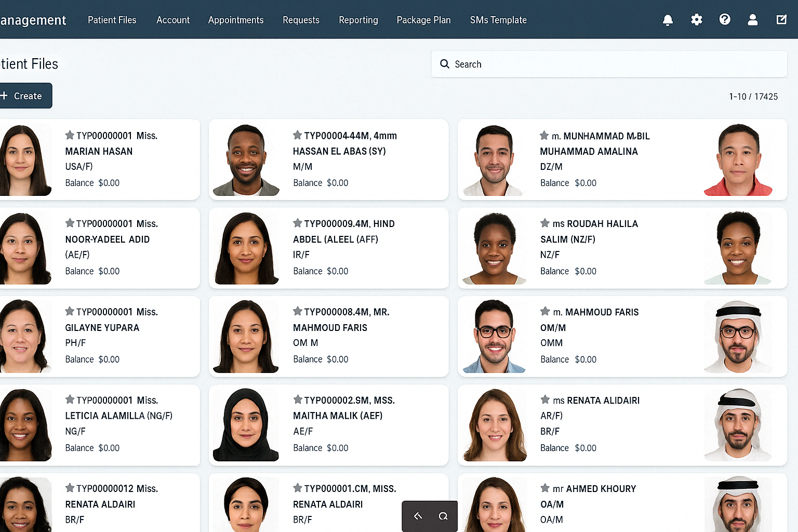Image resolution: width=798 pixels, height=532 pixels.
Task: Open the user profile icon
Action: (x=752, y=20)
